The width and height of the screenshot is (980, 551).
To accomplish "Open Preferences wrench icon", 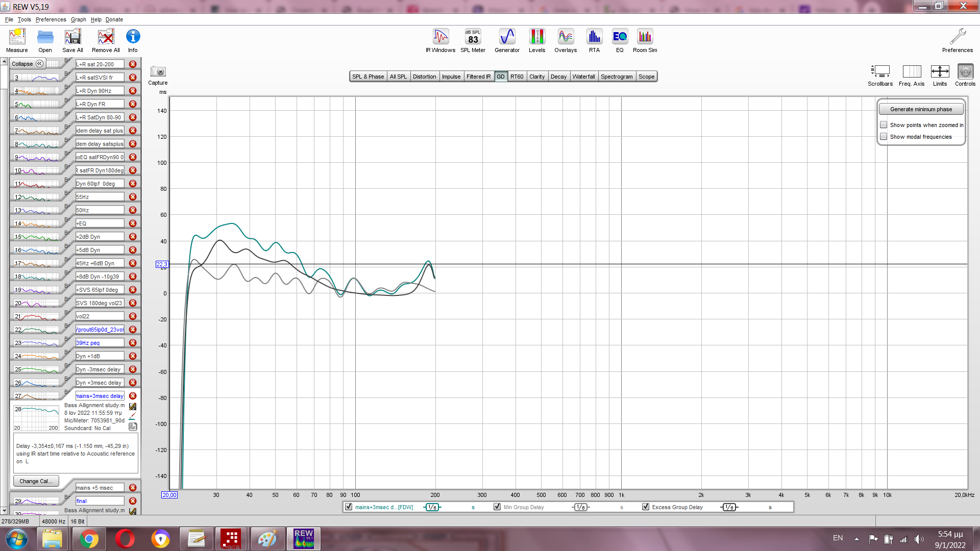I will click(x=958, y=40).
